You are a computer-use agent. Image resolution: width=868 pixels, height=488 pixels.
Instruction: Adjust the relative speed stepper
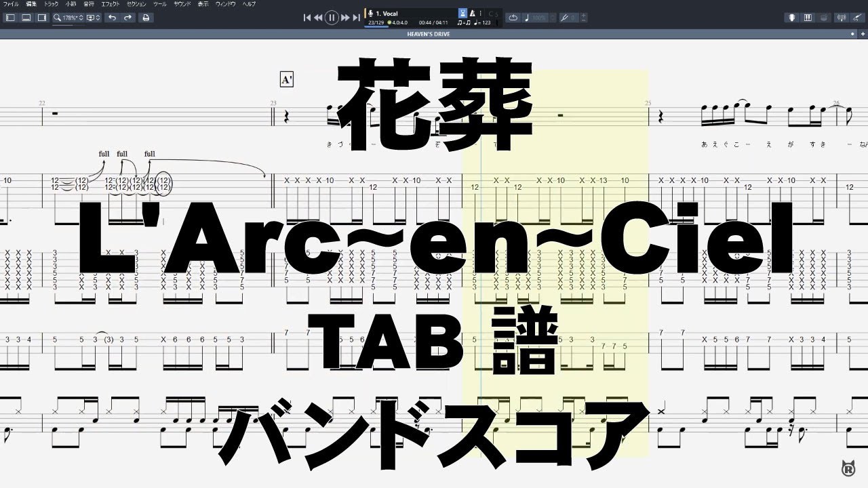point(553,18)
